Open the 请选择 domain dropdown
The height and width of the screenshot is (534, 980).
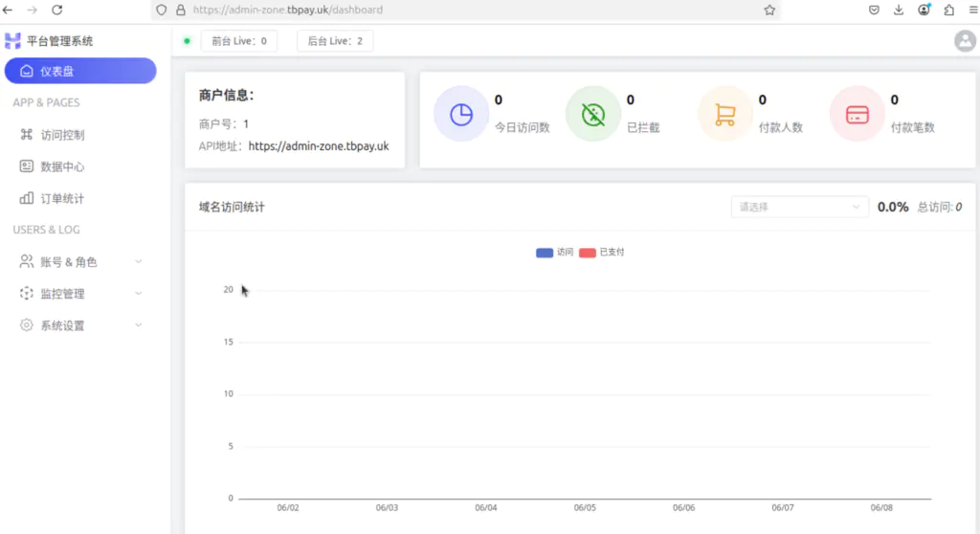[x=799, y=207]
